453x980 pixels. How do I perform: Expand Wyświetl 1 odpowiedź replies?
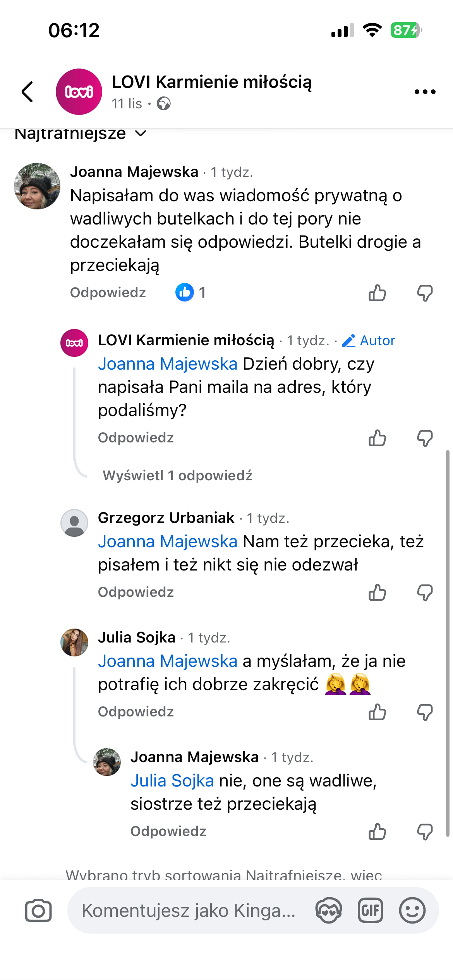177,475
